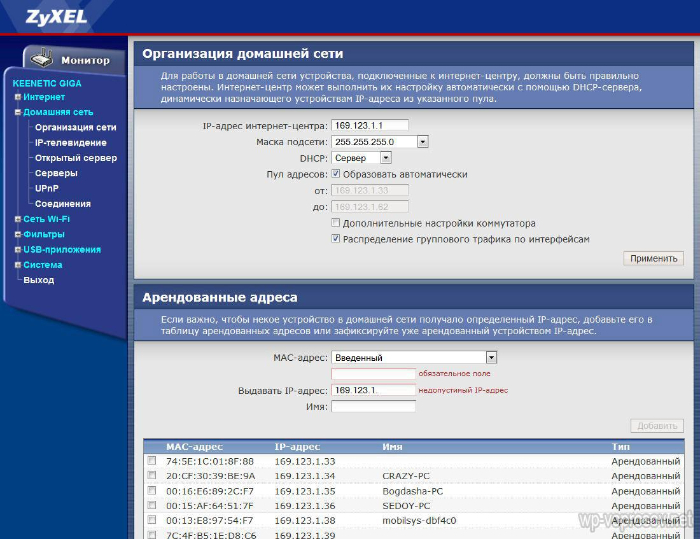700x539 pixels.
Task: Toggle Образовать автоматически checkbox
Action: coord(335,174)
